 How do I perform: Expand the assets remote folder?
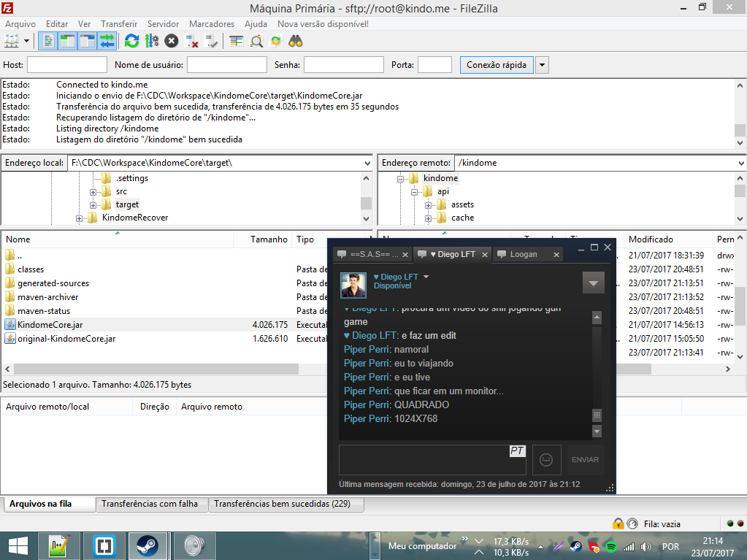[429, 205]
